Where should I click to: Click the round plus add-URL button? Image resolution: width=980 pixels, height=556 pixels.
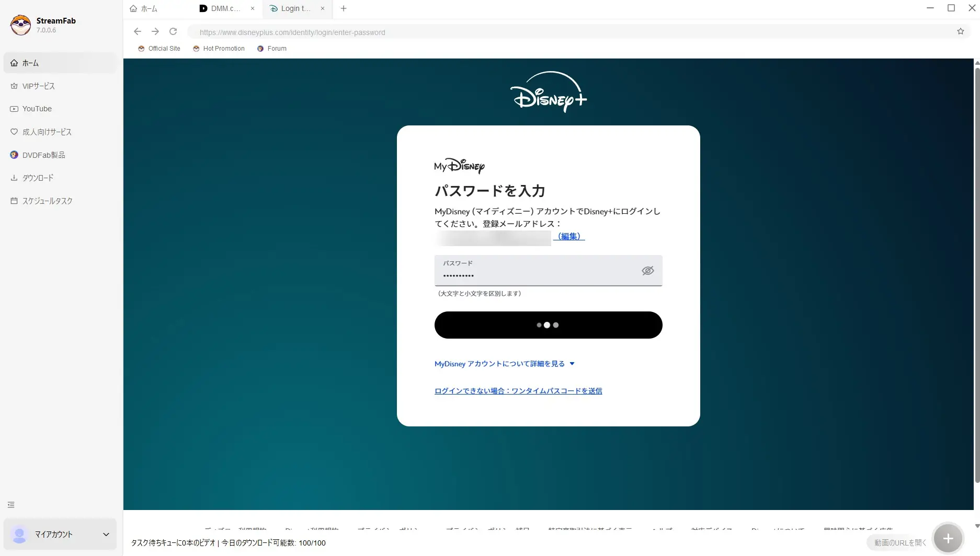click(x=948, y=538)
